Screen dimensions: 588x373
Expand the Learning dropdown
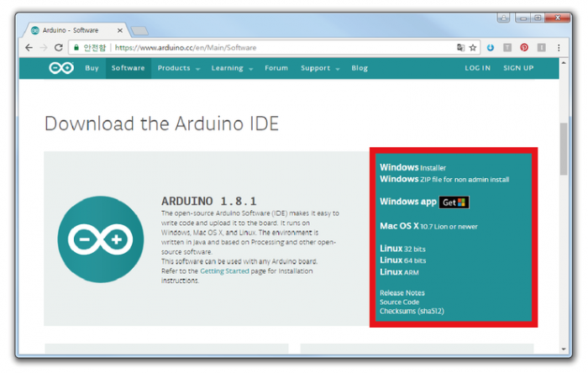click(x=232, y=68)
